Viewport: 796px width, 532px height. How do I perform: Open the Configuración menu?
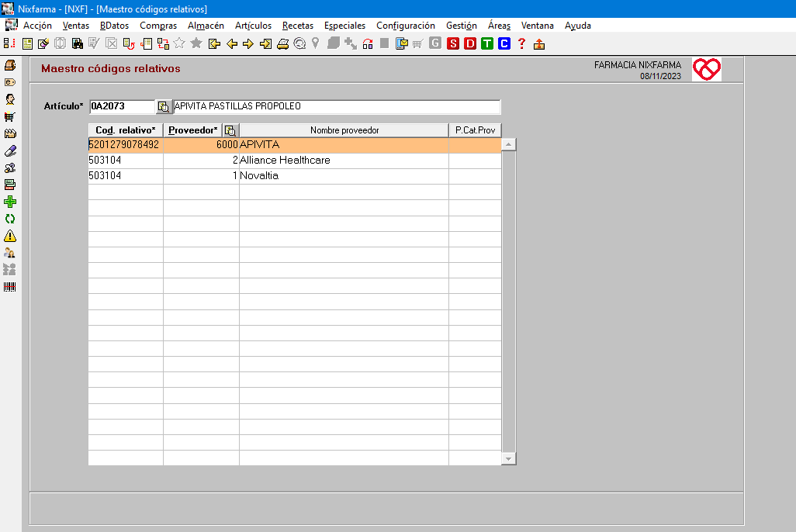pos(406,26)
